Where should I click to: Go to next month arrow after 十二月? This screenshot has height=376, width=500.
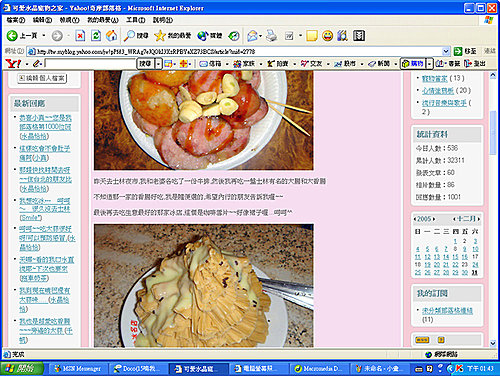coord(479,219)
